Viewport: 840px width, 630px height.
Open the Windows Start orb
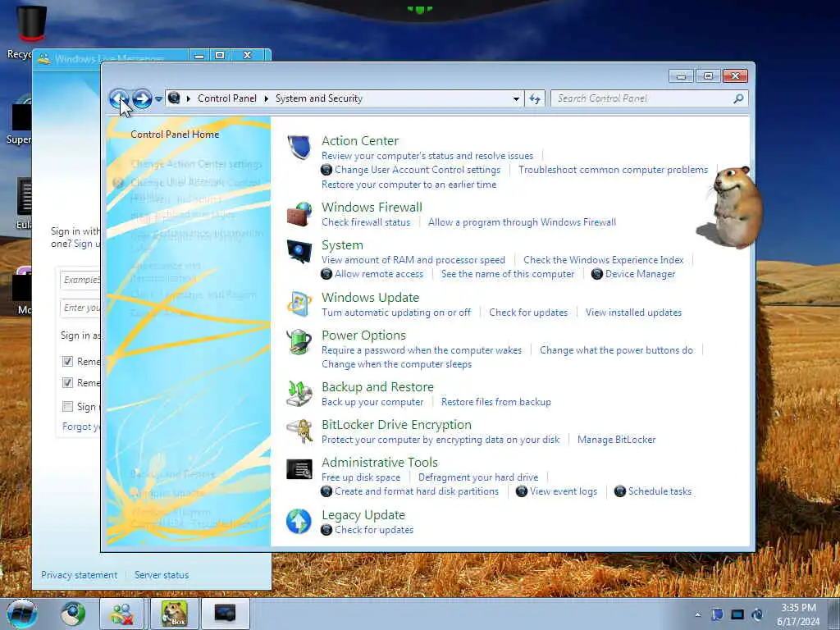22,614
